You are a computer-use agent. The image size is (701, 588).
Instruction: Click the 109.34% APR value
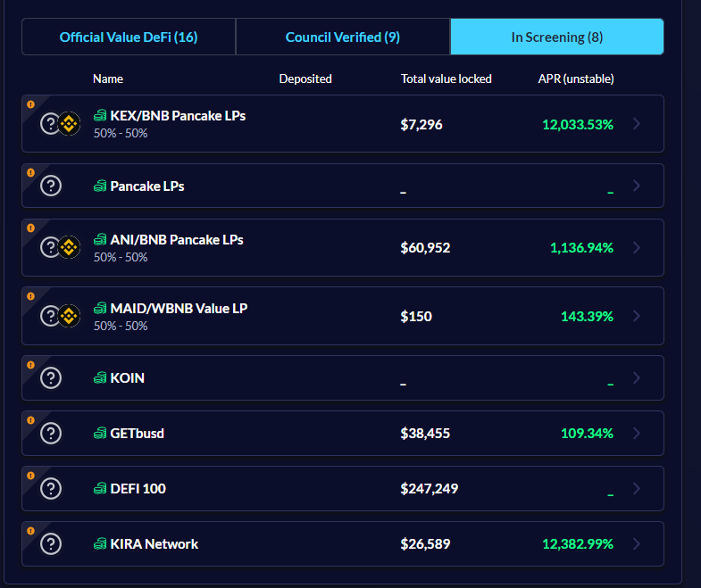587,434
